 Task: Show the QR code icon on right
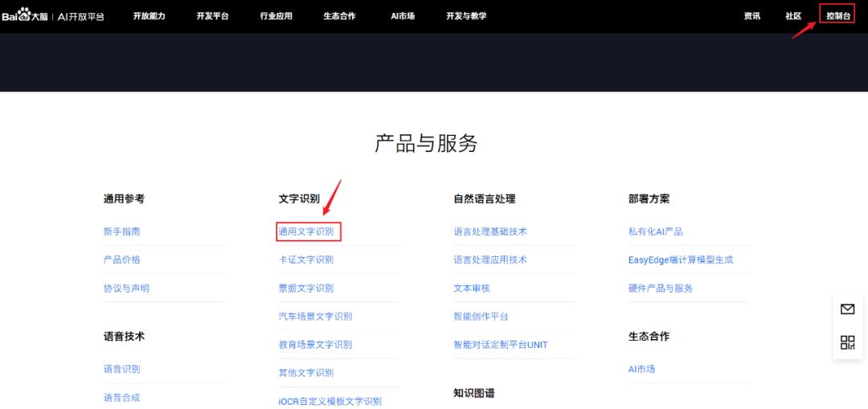coord(847,342)
